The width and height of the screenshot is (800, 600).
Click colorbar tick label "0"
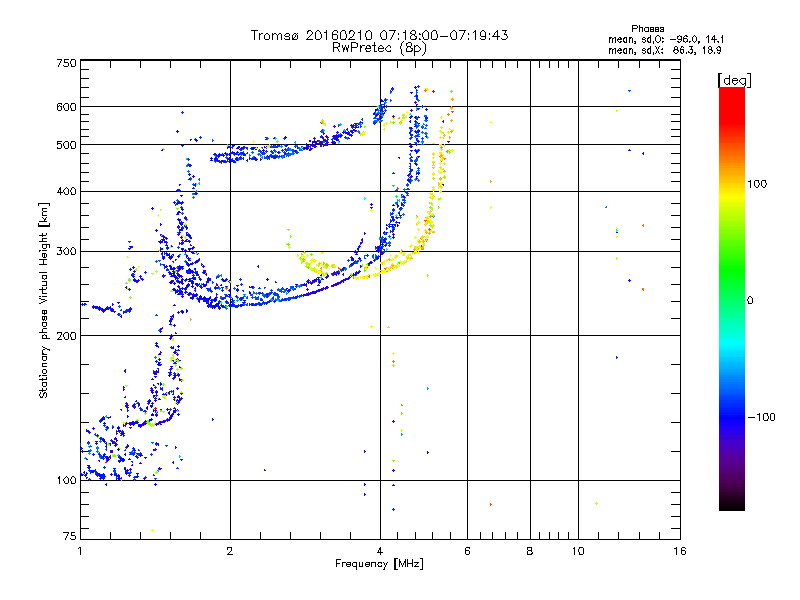pyautogui.click(x=750, y=300)
